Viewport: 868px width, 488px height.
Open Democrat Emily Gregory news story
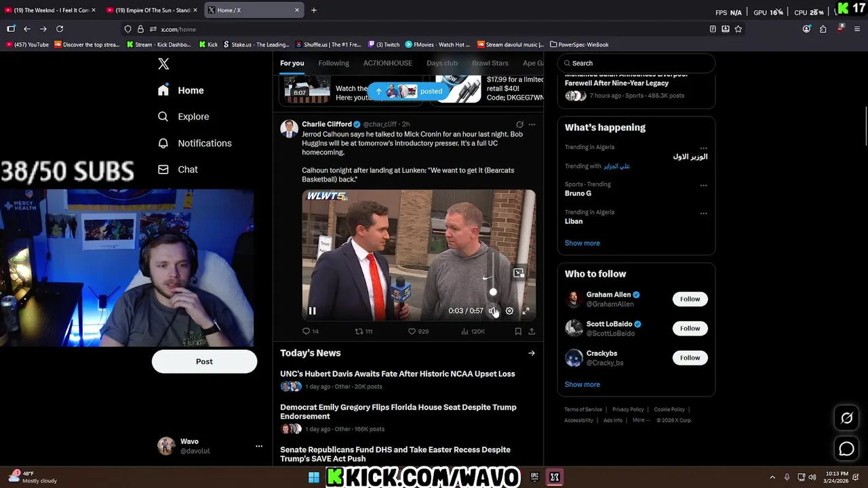pos(398,412)
